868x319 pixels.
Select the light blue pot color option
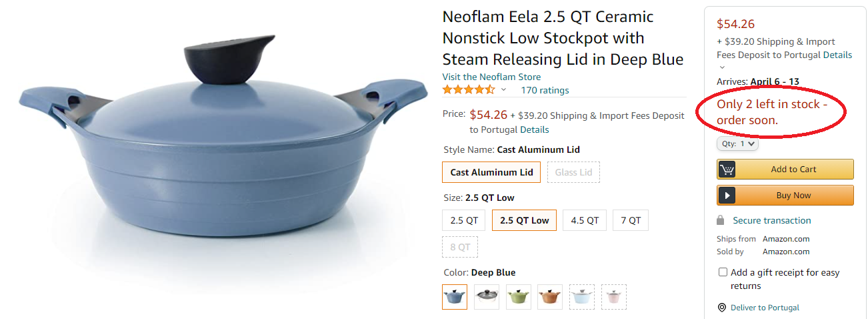pos(582,297)
